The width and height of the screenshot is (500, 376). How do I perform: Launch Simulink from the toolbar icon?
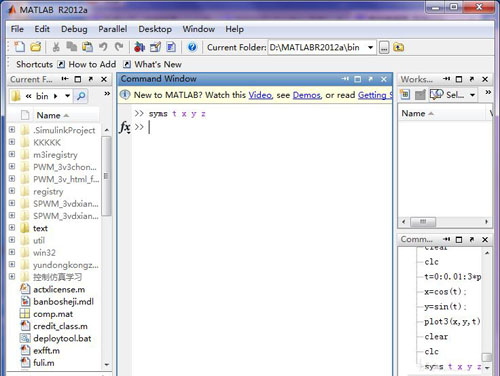pos(139,47)
